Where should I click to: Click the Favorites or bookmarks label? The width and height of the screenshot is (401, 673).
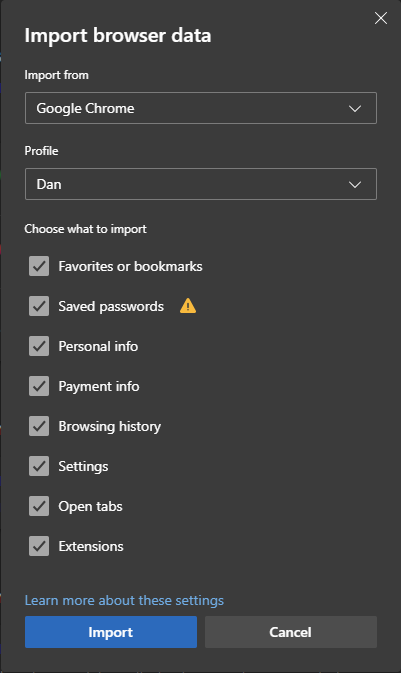(x=131, y=266)
